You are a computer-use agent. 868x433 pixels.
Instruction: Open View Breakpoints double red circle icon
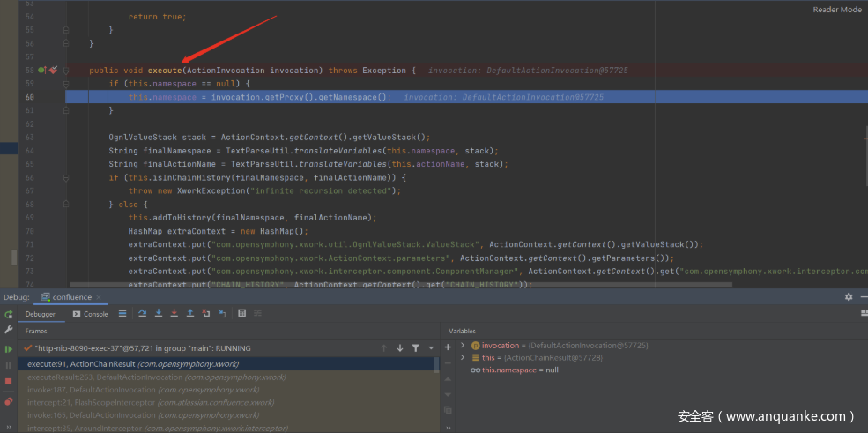pyautogui.click(x=9, y=401)
